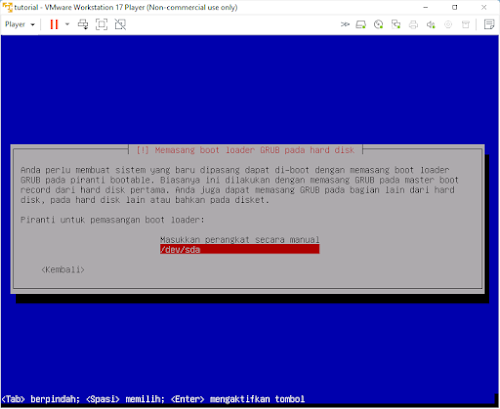Click the <Kembali> button
The height and width of the screenshot is (409, 500).
coord(63,269)
